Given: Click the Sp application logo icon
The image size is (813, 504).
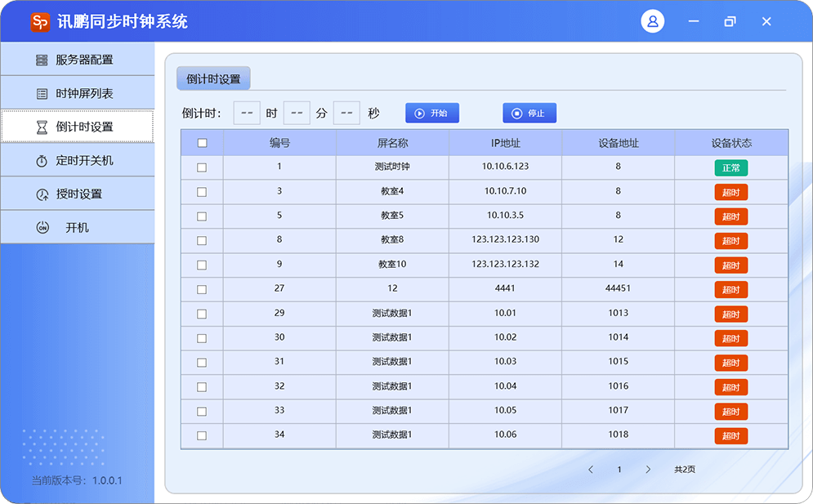Looking at the screenshot, I should (x=40, y=22).
